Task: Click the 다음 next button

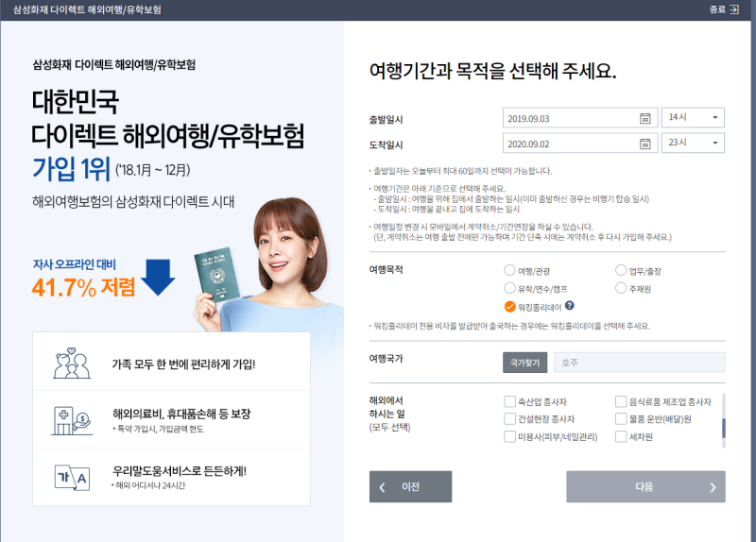Action: pos(645,486)
